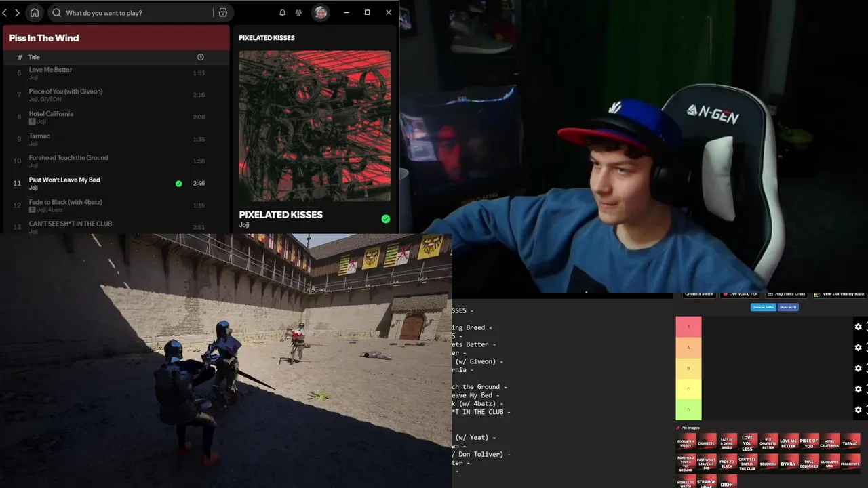Click Share on FB button
868x488 pixels.
(x=788, y=307)
